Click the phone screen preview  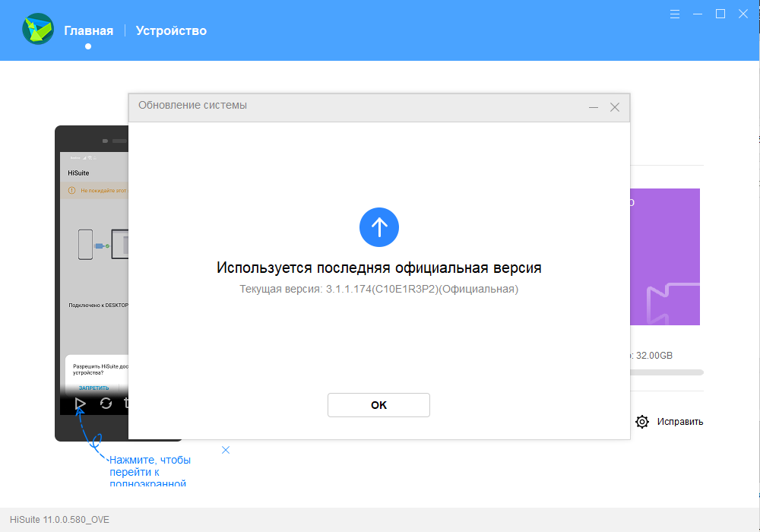(x=94, y=283)
